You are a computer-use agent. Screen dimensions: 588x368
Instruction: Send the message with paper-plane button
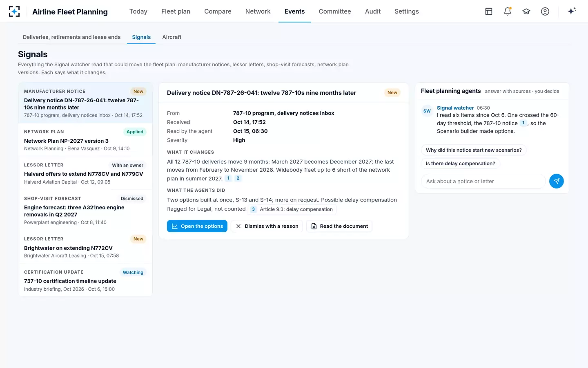point(556,181)
